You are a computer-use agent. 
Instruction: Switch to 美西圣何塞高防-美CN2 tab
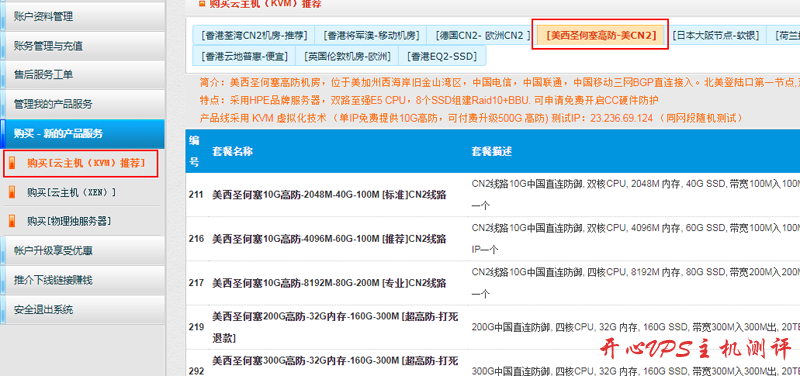point(601,35)
